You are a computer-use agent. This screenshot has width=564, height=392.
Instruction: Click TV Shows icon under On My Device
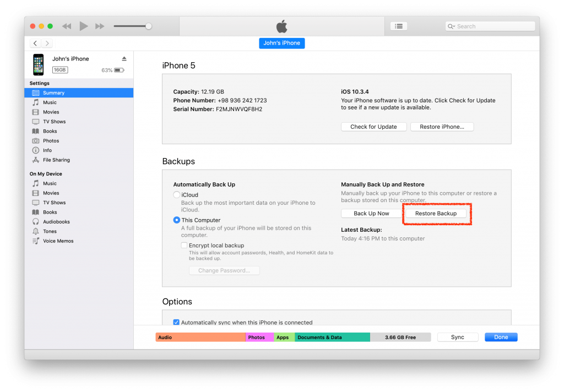point(36,203)
